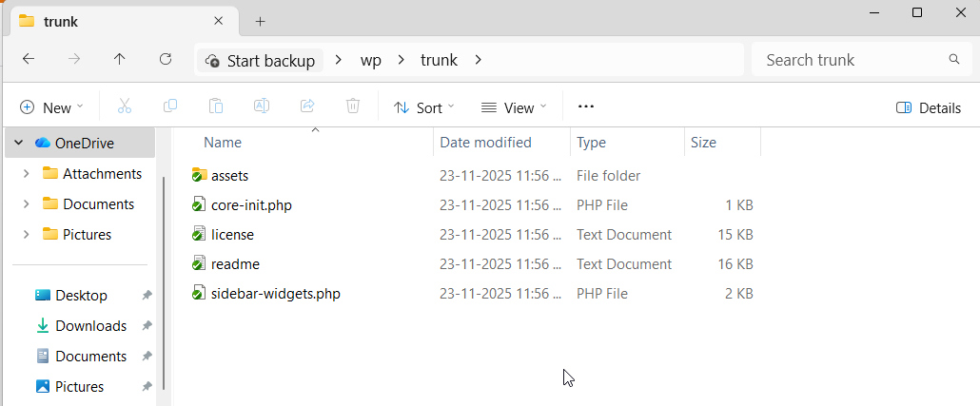
Task: Open the Sort dropdown menu
Action: pos(424,107)
